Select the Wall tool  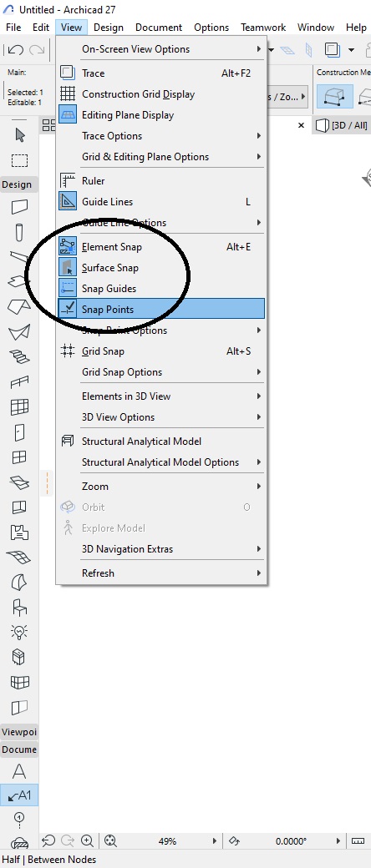[19, 207]
